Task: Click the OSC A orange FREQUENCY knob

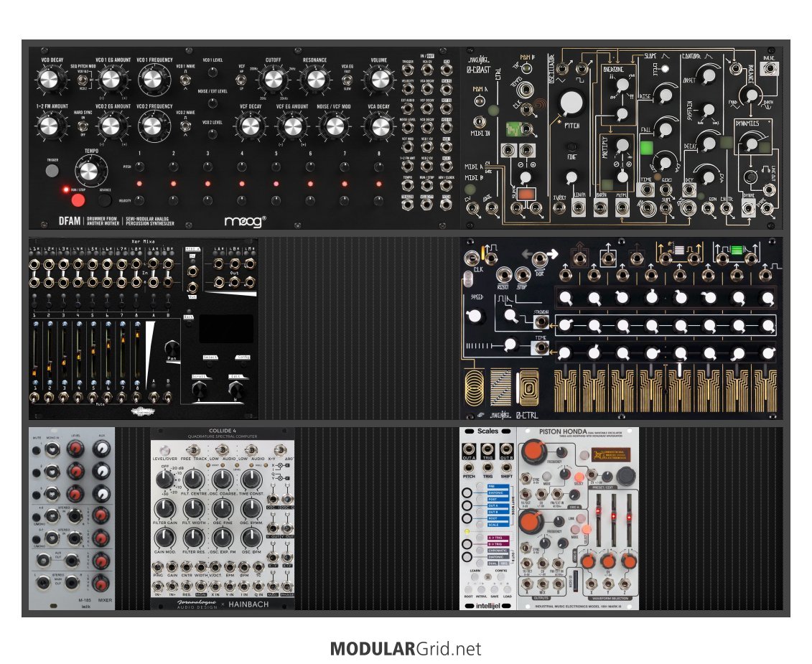Action: pos(533,452)
